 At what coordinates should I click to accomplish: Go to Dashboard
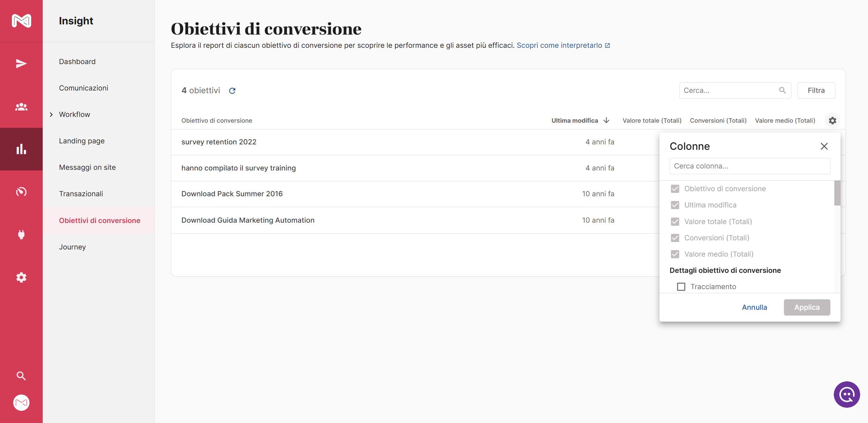click(x=77, y=62)
